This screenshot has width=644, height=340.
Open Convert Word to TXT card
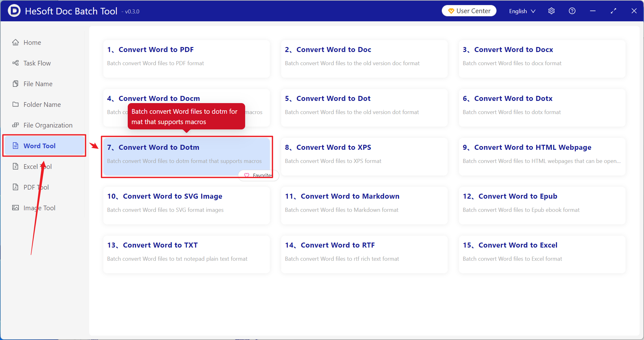(187, 254)
